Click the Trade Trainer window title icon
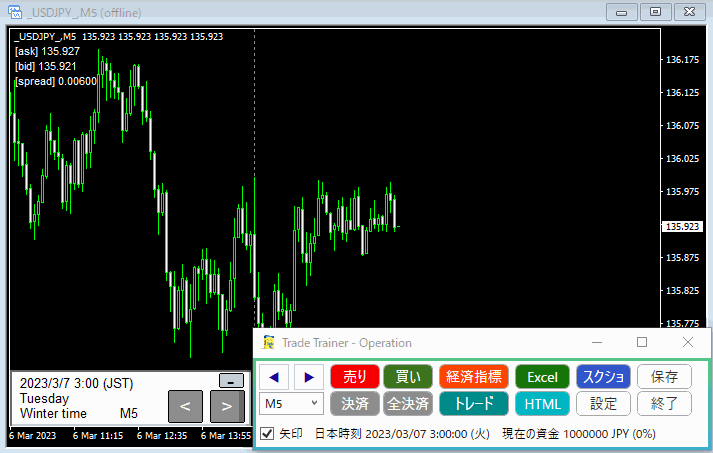 268,342
